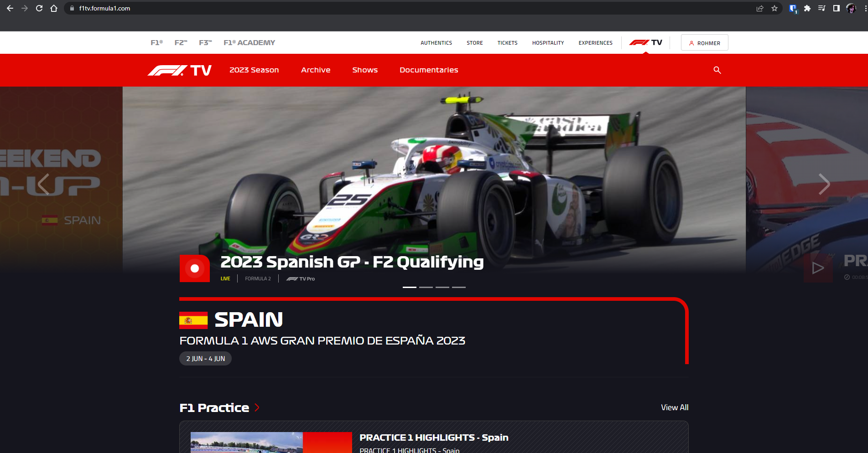The height and width of the screenshot is (453, 868).
Task: Open PRACTICE 1 HIGHLIGHTS - Spain title
Action: pyautogui.click(x=434, y=438)
